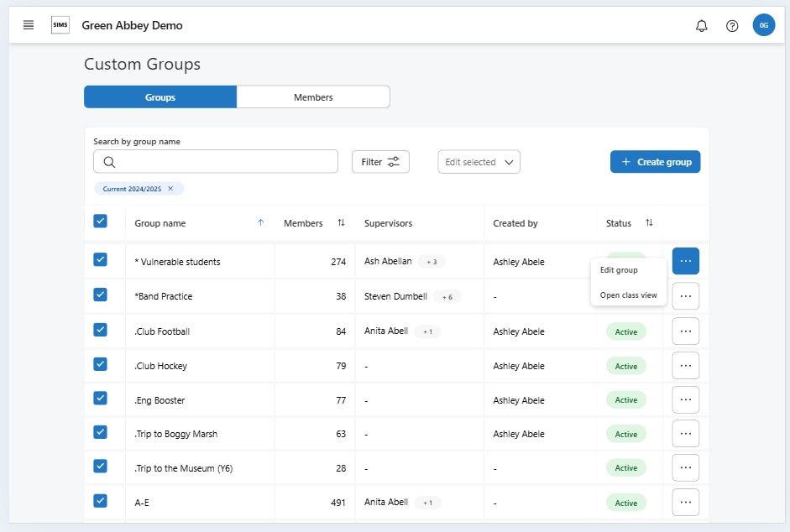
Task: Open the user profile avatar
Action: (x=763, y=25)
